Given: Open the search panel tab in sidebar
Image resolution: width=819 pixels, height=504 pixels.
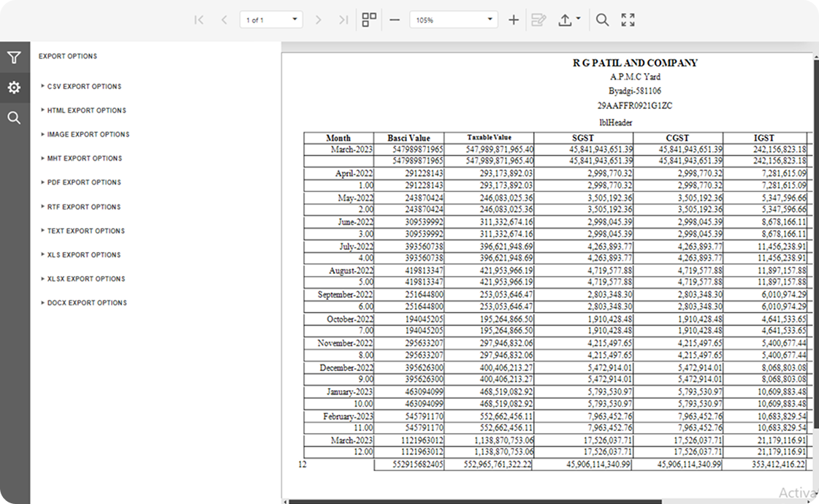Looking at the screenshot, I should click(14, 118).
